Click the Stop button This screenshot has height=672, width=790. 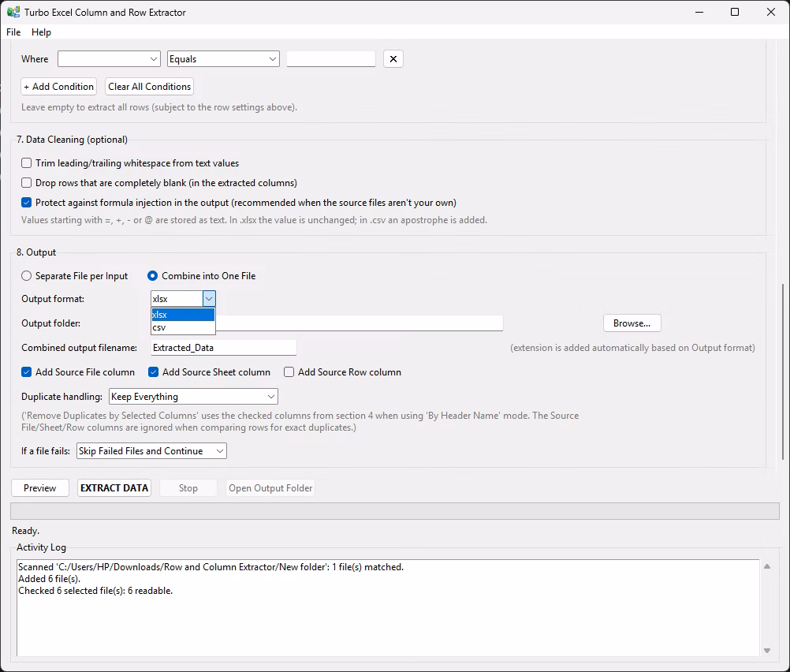click(188, 488)
